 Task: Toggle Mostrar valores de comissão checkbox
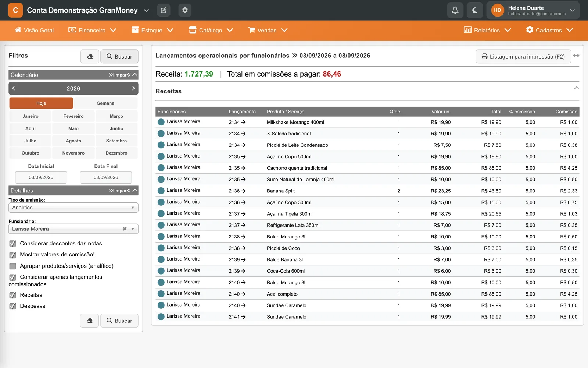point(12,255)
